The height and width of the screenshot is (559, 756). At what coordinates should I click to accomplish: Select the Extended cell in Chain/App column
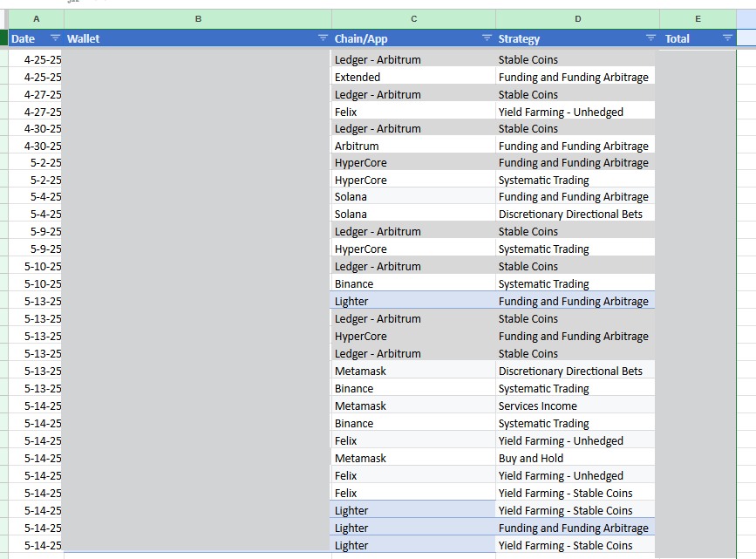click(x=413, y=77)
